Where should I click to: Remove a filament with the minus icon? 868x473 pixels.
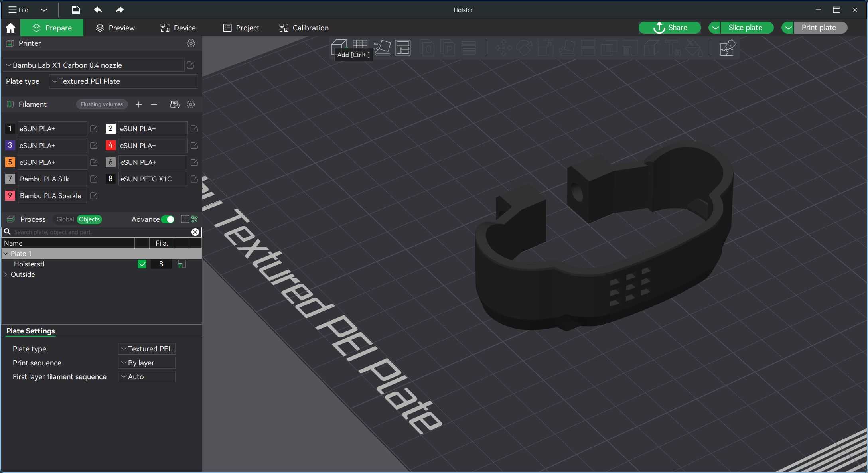[x=154, y=104]
